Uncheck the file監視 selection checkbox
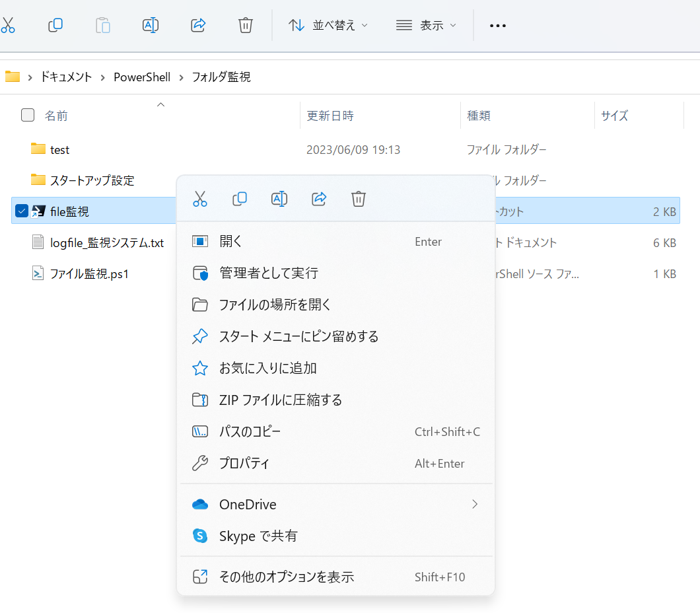This screenshot has height=613, width=700. [22, 211]
